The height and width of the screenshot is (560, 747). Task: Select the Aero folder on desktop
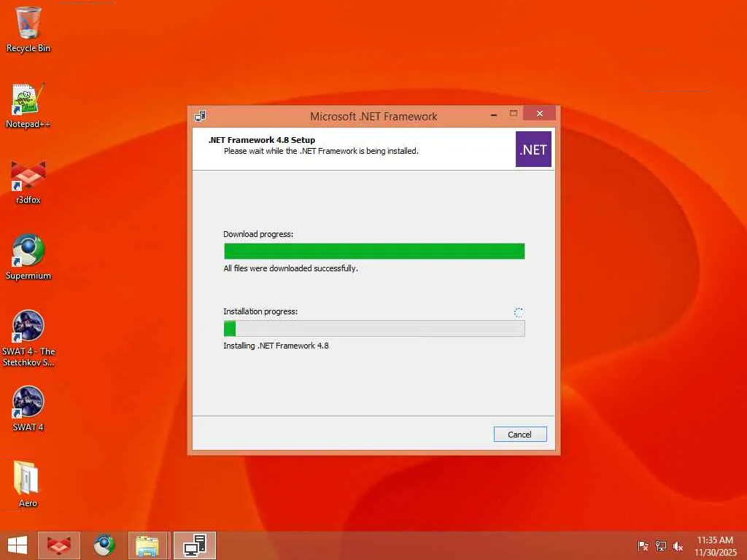pyautogui.click(x=28, y=484)
